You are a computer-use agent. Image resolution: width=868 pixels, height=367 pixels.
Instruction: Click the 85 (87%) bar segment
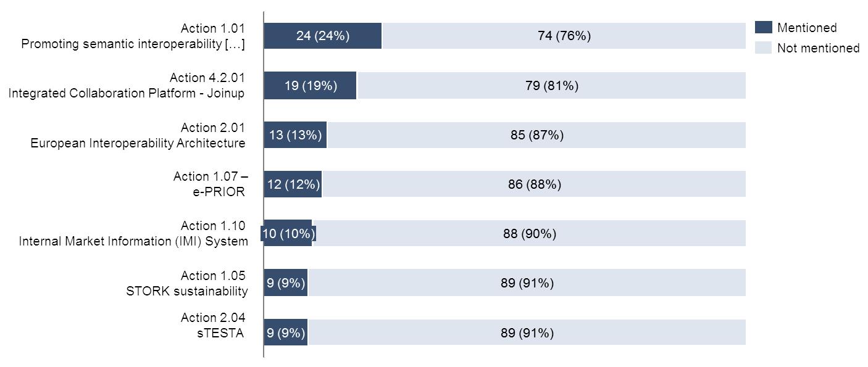536,135
